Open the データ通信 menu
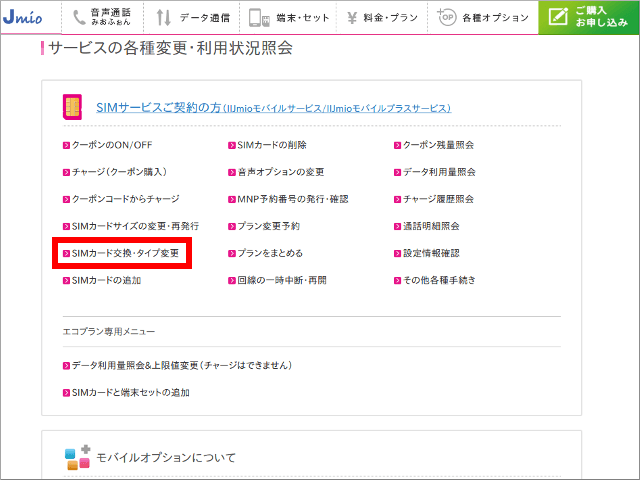Viewport: 640px width, 480px height. point(192,17)
